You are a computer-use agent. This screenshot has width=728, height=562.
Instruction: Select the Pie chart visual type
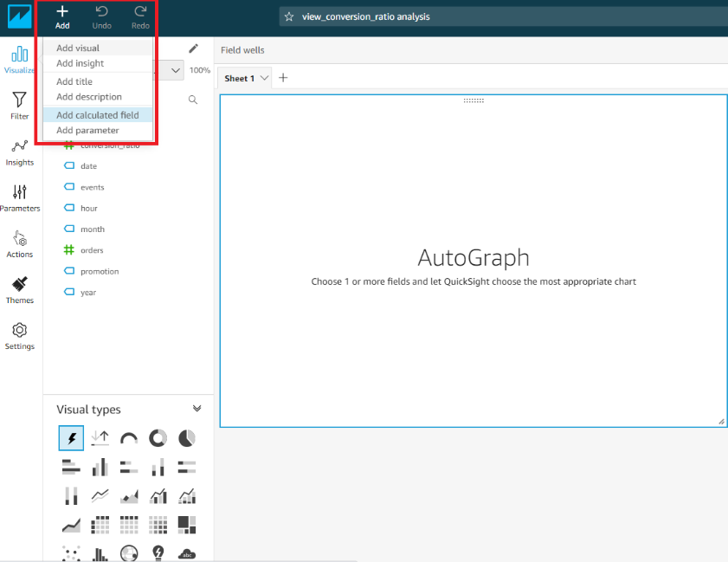click(187, 438)
